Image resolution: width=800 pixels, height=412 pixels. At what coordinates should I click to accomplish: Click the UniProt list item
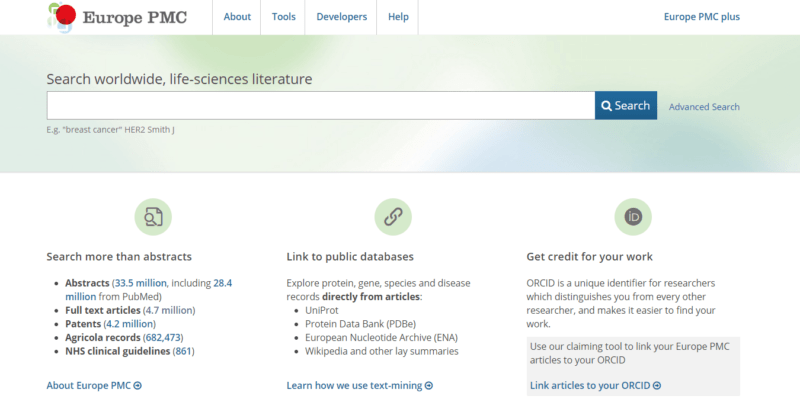coord(321,311)
